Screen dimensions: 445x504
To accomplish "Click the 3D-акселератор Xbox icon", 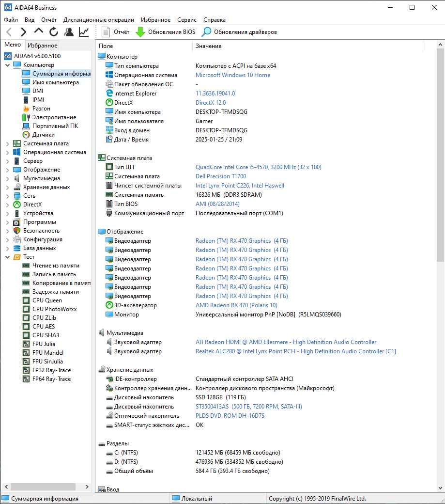I will coord(109,305).
